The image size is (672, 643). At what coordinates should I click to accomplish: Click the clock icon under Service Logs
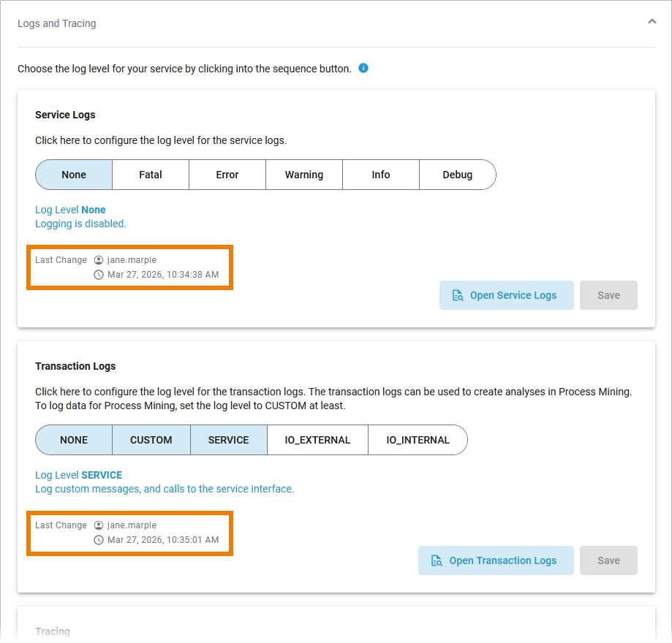coord(99,275)
